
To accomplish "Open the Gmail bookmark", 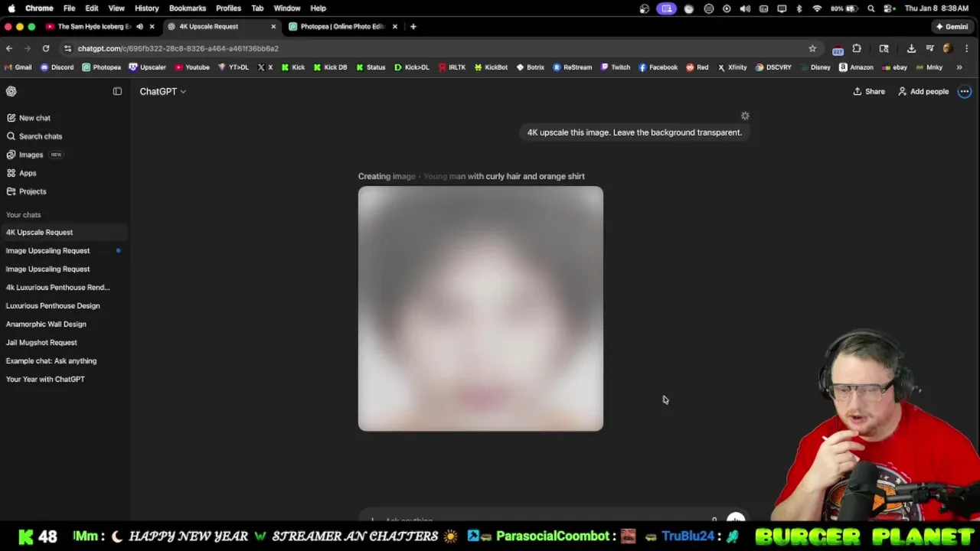I will click(18, 67).
